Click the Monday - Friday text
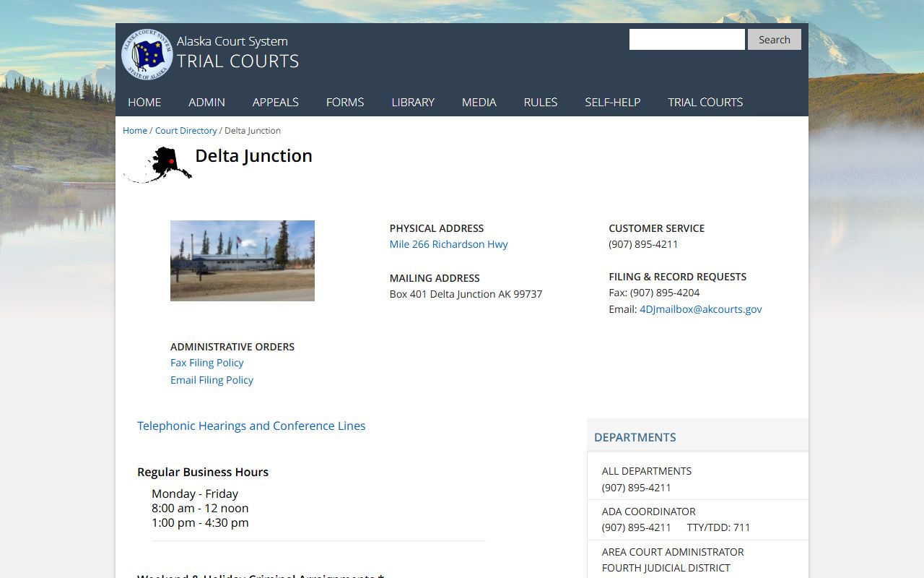This screenshot has height=578, width=924. pyautogui.click(x=195, y=493)
